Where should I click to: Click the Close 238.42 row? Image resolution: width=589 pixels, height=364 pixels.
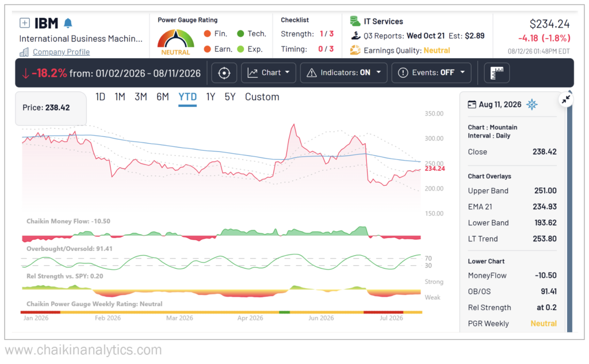coord(512,152)
